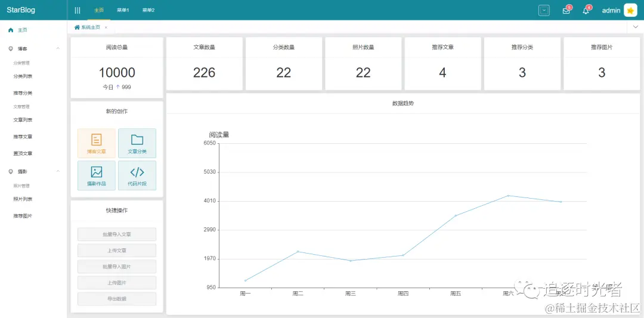Open the tab options chevron at right of tab bar
This screenshot has width=644, height=318.
click(x=635, y=27)
